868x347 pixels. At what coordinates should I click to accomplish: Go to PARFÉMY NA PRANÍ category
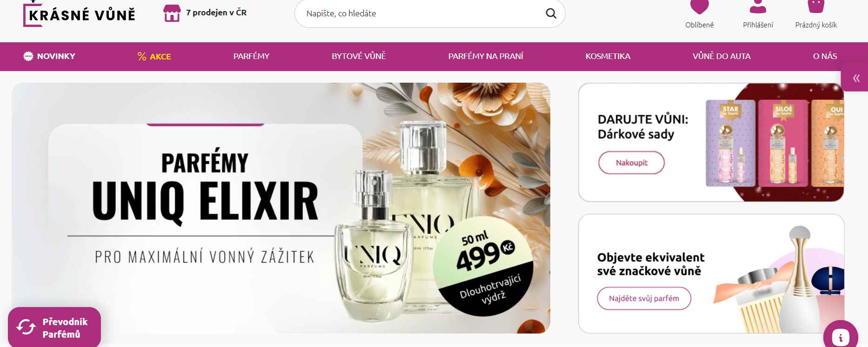tap(486, 56)
